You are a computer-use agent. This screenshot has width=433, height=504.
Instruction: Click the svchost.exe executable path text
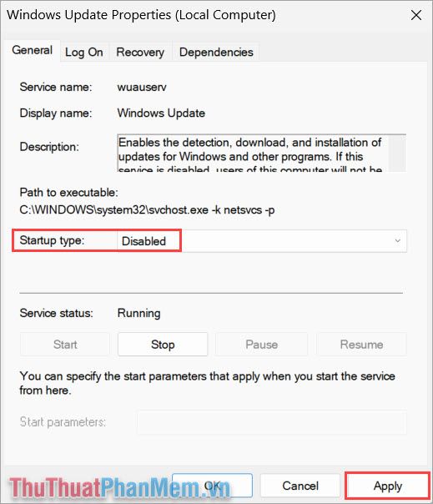click(147, 210)
